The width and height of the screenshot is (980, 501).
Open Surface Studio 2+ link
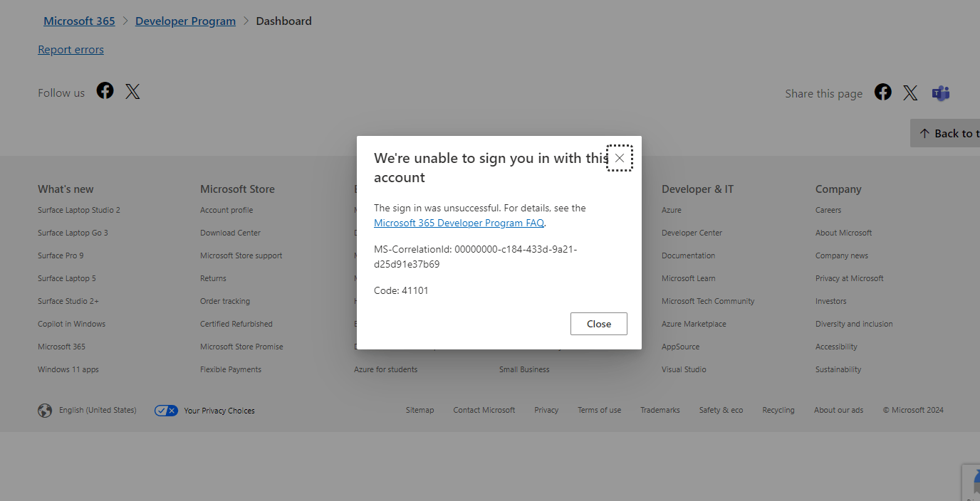coord(68,301)
